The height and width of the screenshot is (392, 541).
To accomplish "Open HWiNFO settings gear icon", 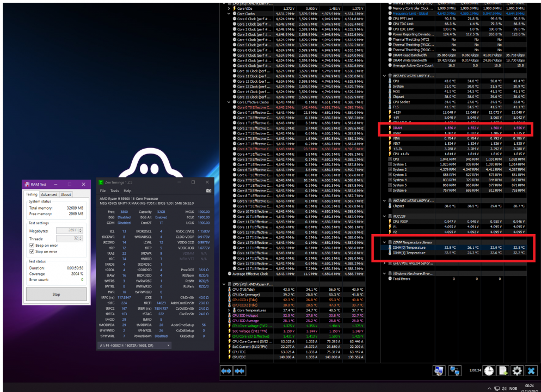I will (517, 371).
